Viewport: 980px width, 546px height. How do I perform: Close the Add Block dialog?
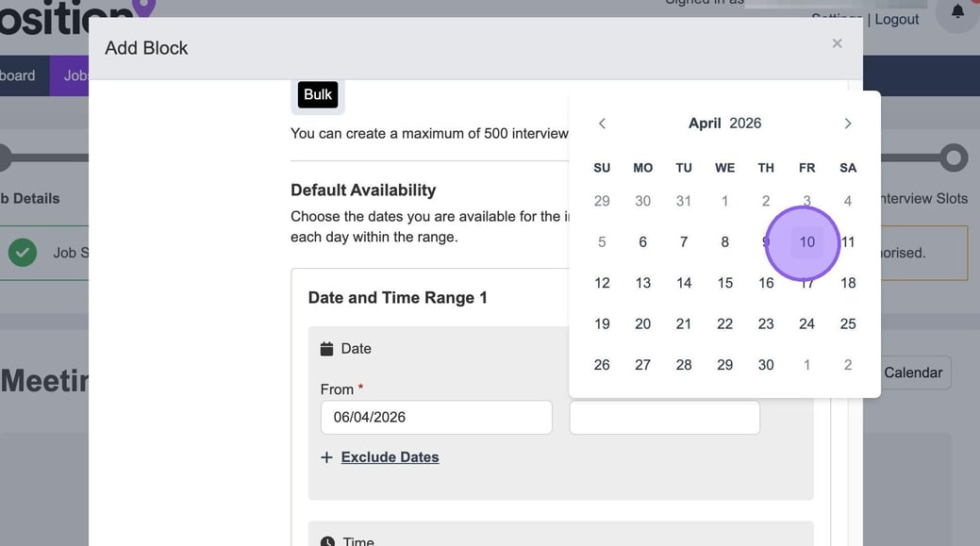coord(837,43)
